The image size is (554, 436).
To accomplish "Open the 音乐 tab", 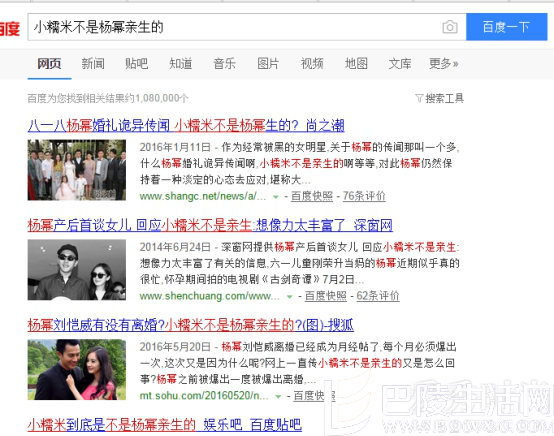I will pyautogui.click(x=224, y=64).
